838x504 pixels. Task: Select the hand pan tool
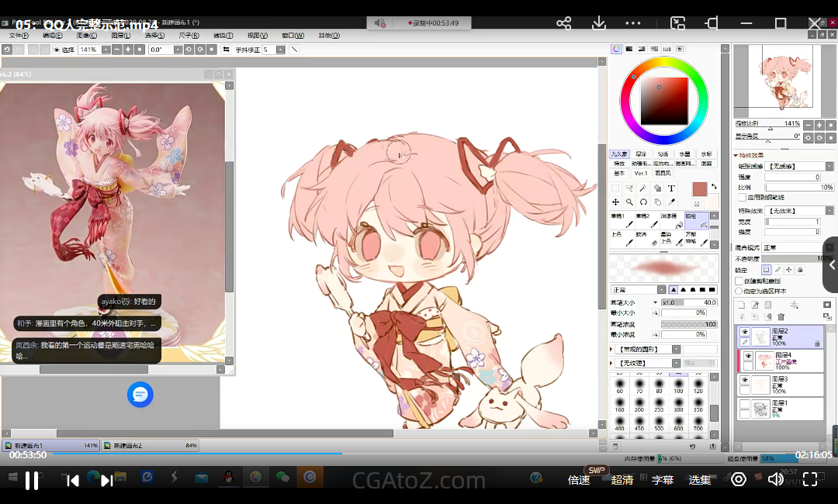pyautogui.click(x=658, y=202)
